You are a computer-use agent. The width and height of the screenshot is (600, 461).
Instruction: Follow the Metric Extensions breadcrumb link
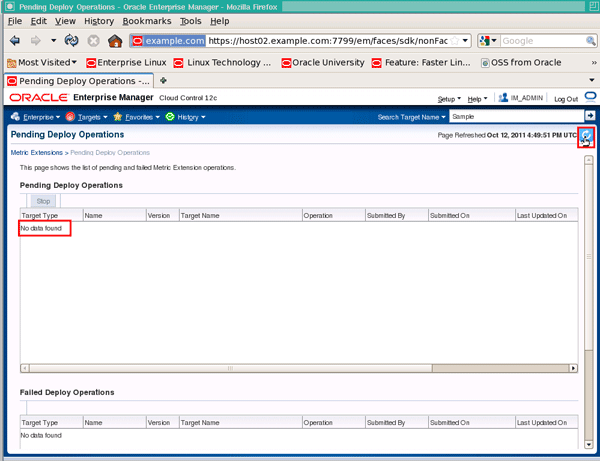click(x=36, y=153)
